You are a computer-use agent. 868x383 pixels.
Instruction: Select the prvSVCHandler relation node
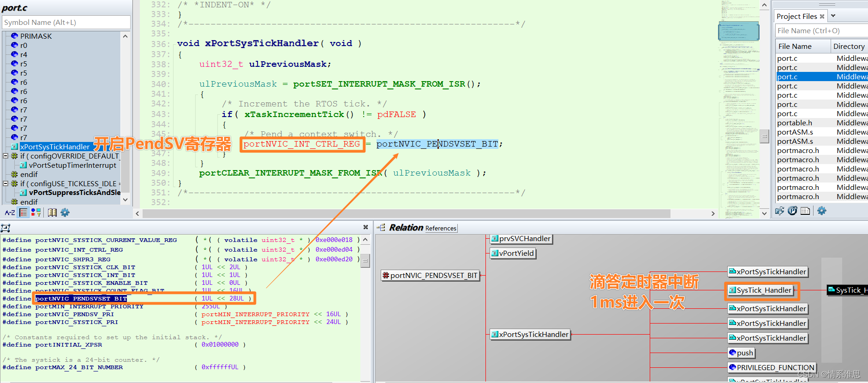pos(521,238)
